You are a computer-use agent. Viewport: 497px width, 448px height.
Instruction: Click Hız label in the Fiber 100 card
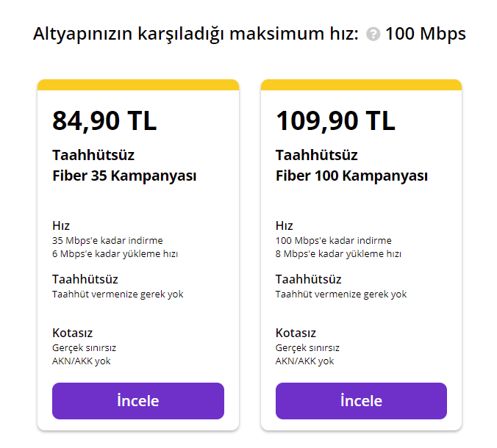[285, 225]
